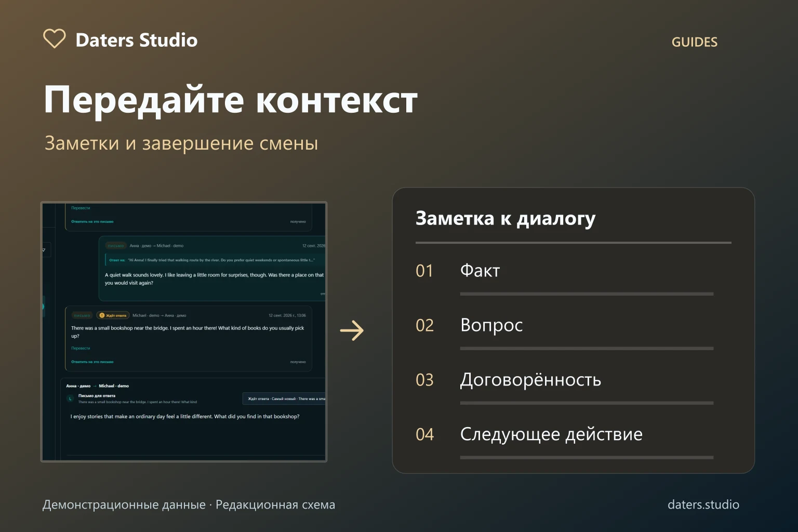This screenshot has height=532, width=798.
Task: Click the "письмо" tag on Anna's quiet walk letter
Action: pyautogui.click(x=115, y=246)
